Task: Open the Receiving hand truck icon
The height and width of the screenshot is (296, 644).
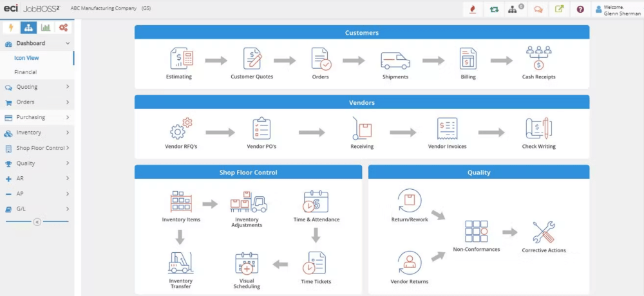Action: (362, 128)
